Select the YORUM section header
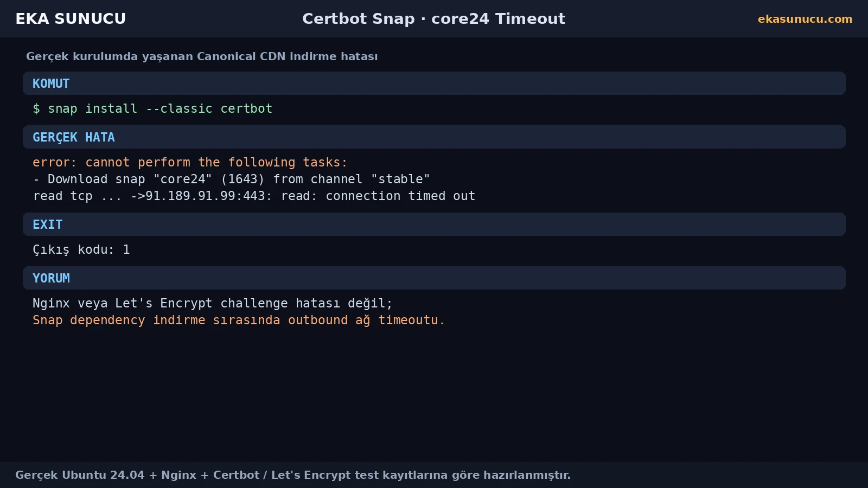The image size is (868, 488). pyautogui.click(x=434, y=278)
